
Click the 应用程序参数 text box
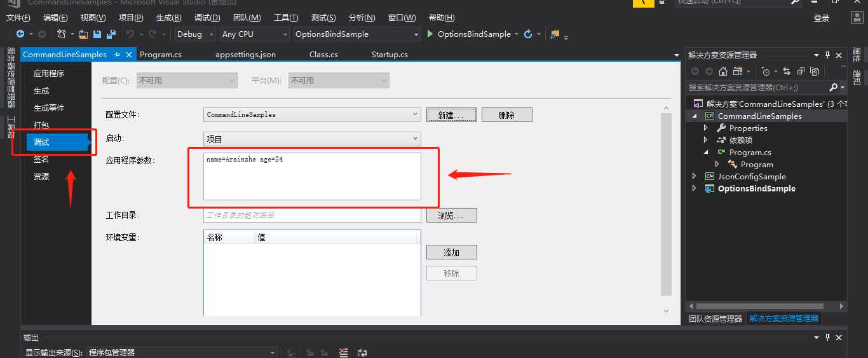(312, 176)
